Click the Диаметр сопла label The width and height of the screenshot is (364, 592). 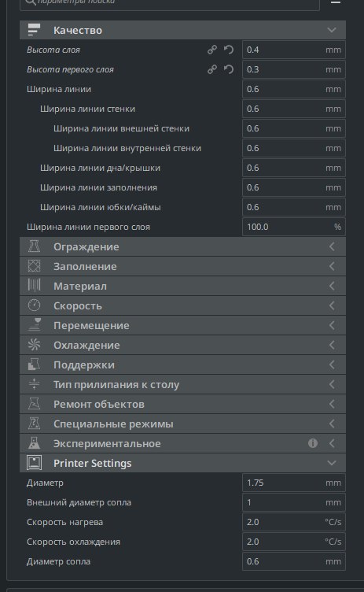[58, 561]
